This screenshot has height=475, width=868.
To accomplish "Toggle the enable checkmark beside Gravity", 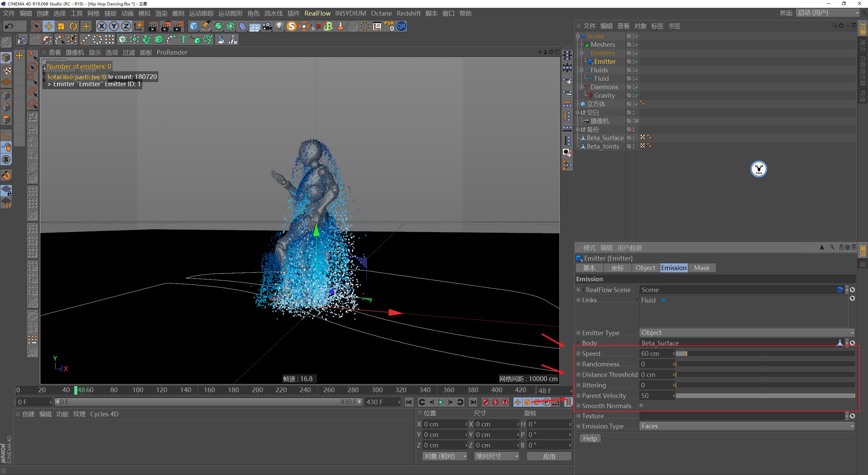I will pos(636,95).
